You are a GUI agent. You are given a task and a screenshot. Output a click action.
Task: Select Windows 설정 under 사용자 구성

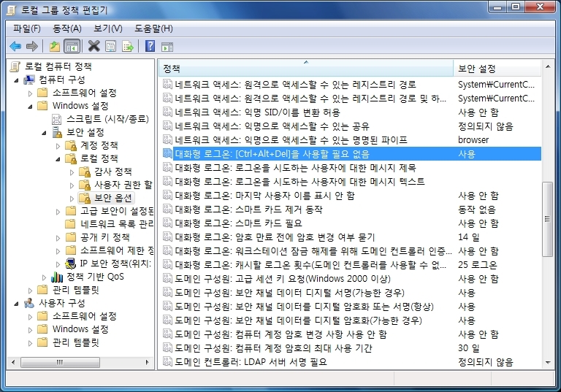click(80, 329)
